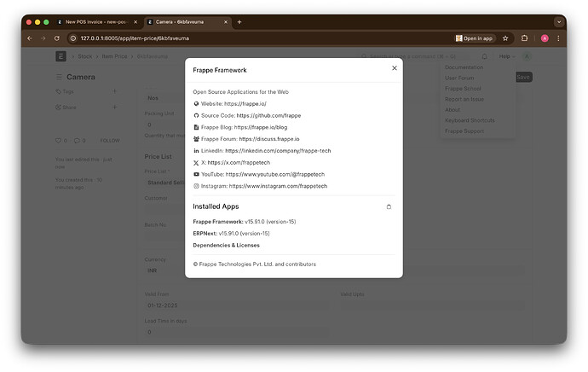Open the LinkedIn frappe-tech link
The image size is (588, 372).
[x=278, y=151]
